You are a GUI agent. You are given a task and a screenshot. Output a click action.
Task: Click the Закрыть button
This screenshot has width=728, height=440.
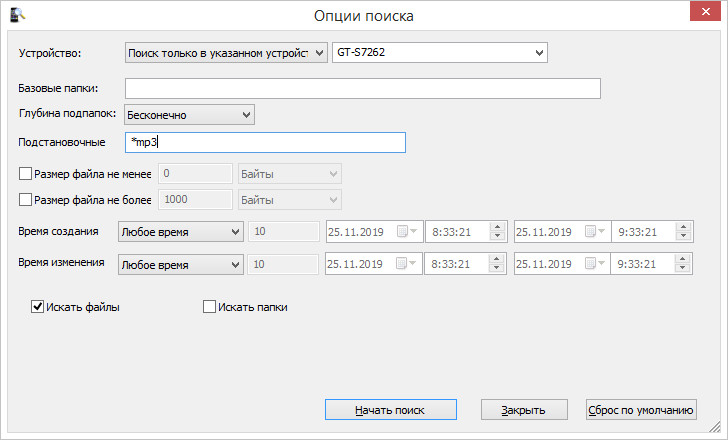(524, 410)
